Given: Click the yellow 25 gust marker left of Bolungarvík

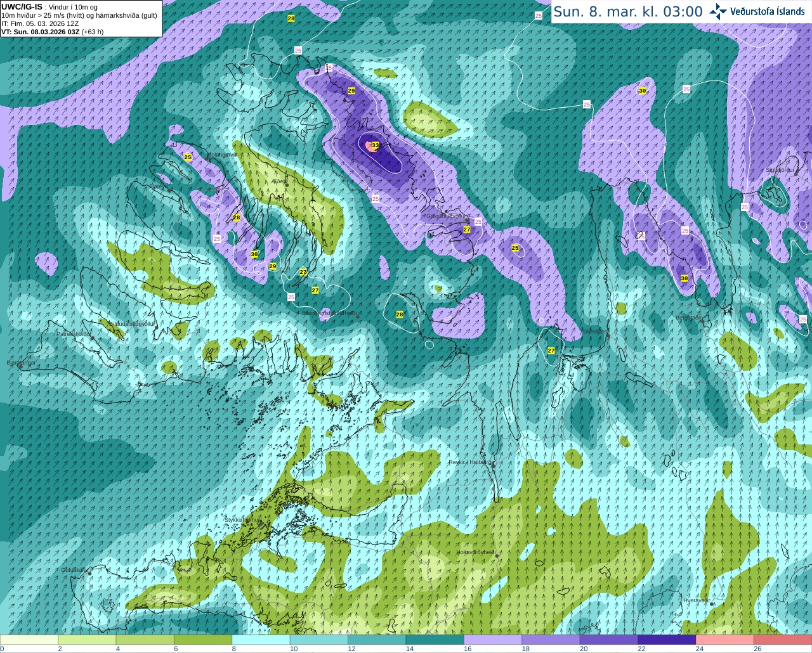Looking at the screenshot, I should tap(188, 157).
